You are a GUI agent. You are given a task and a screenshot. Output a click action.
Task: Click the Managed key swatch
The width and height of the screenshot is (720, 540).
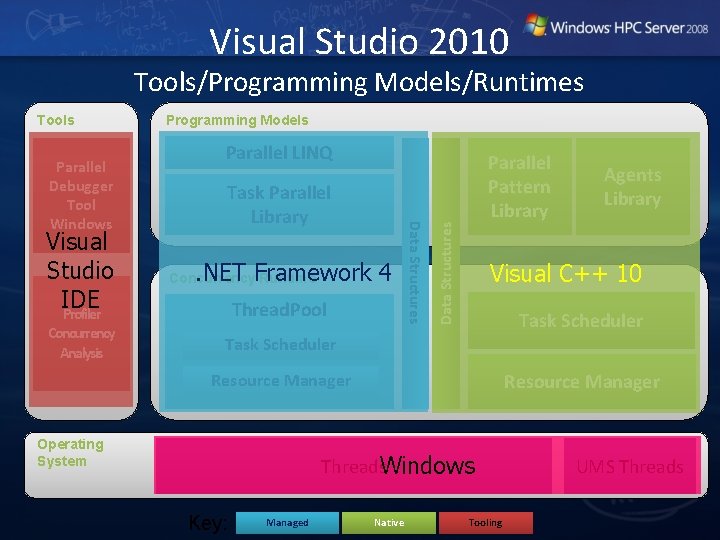287,523
